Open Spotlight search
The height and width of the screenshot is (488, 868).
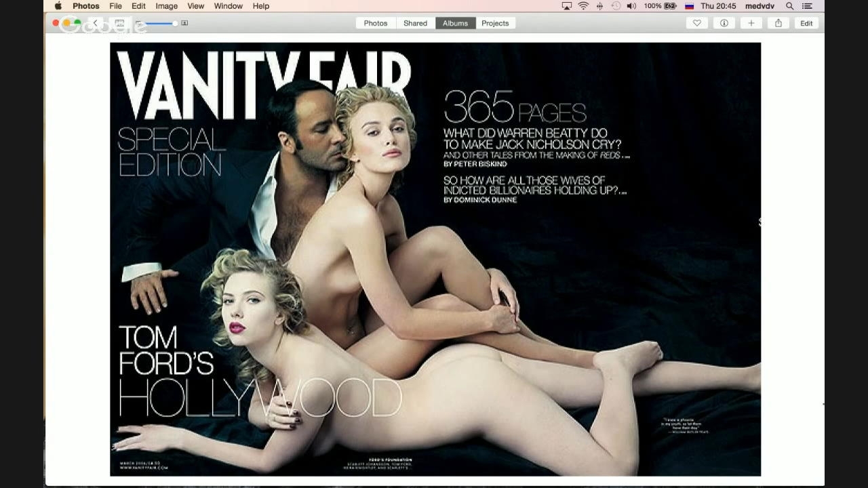click(789, 6)
